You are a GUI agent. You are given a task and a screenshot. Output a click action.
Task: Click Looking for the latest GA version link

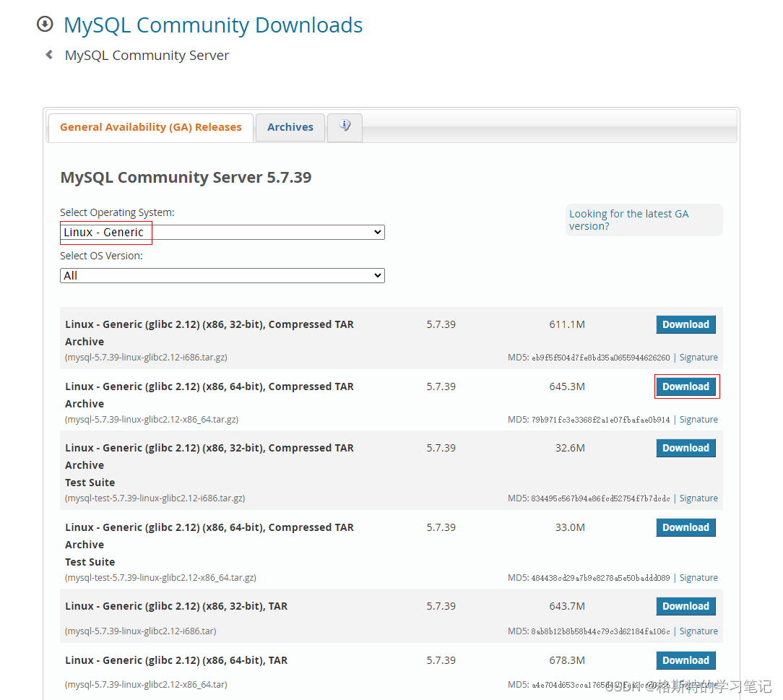[x=628, y=220]
